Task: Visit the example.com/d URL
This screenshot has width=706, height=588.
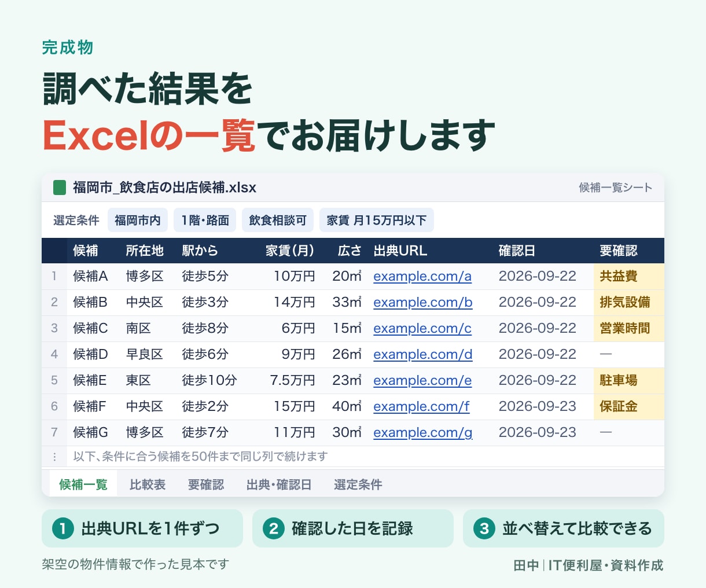Action: click(x=423, y=354)
